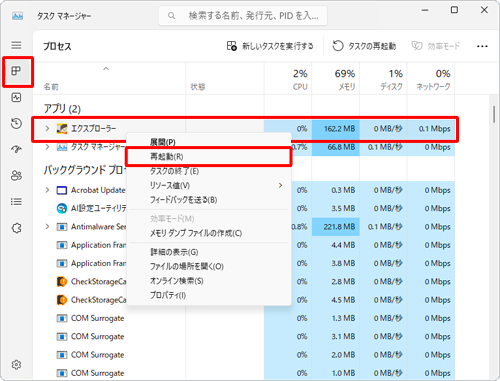Select the Processes sidebar icon
The height and width of the screenshot is (381, 500).
point(16,71)
